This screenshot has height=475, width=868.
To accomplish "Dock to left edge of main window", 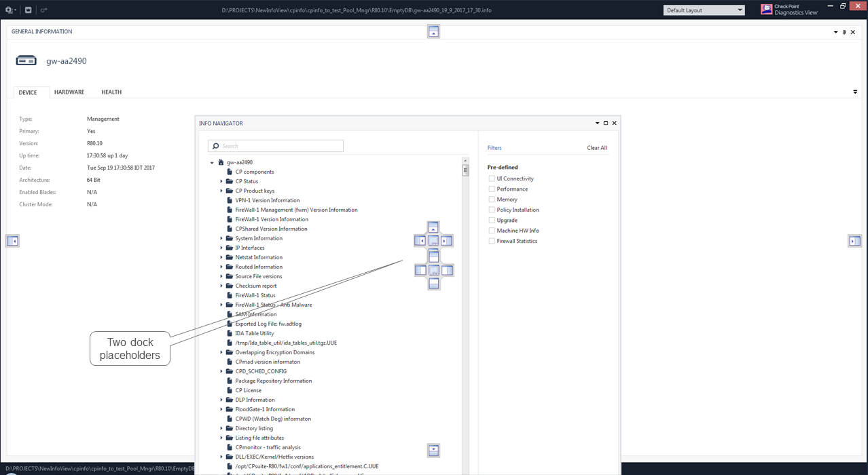I will [x=12, y=241].
